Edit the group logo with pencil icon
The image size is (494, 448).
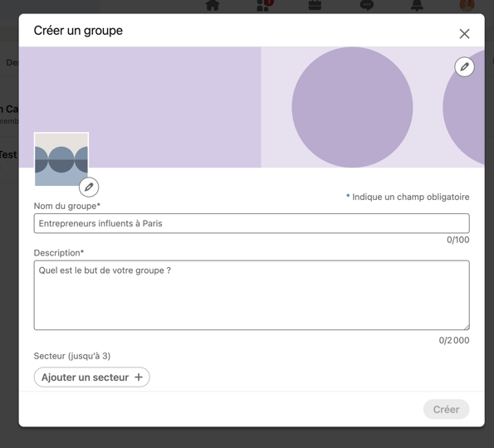[89, 187]
